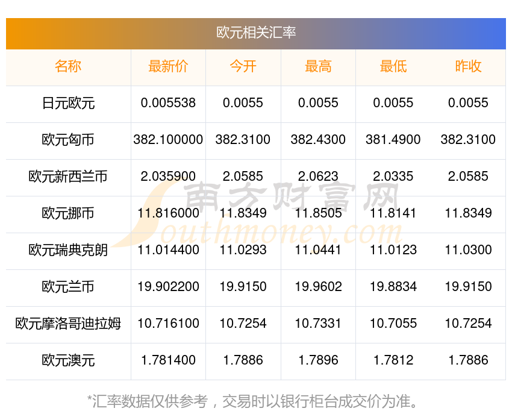Click the 最高 column header
The width and height of the screenshot is (512, 420).
318,67
